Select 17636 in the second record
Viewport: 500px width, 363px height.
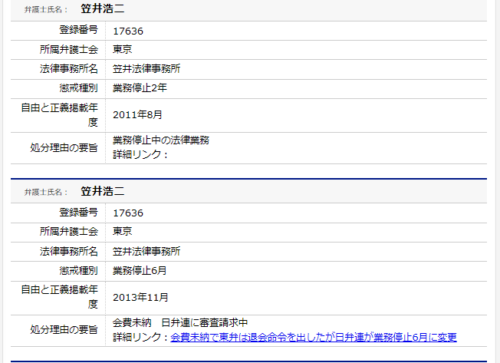(128, 213)
